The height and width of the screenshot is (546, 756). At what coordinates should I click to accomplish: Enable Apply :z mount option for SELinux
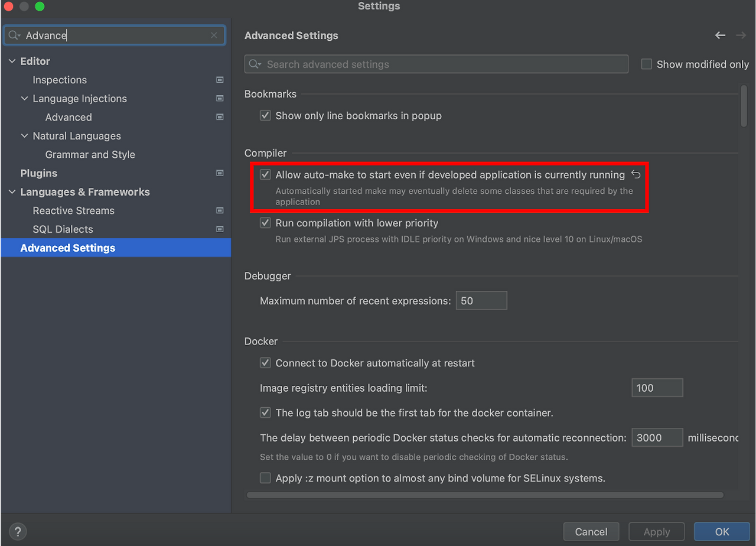tap(265, 477)
